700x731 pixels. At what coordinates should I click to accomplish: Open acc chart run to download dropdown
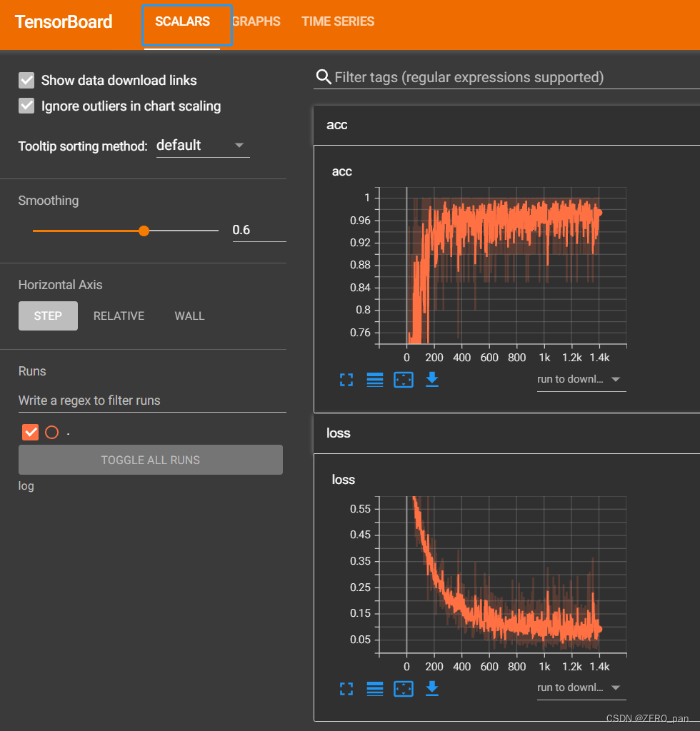tap(581, 380)
